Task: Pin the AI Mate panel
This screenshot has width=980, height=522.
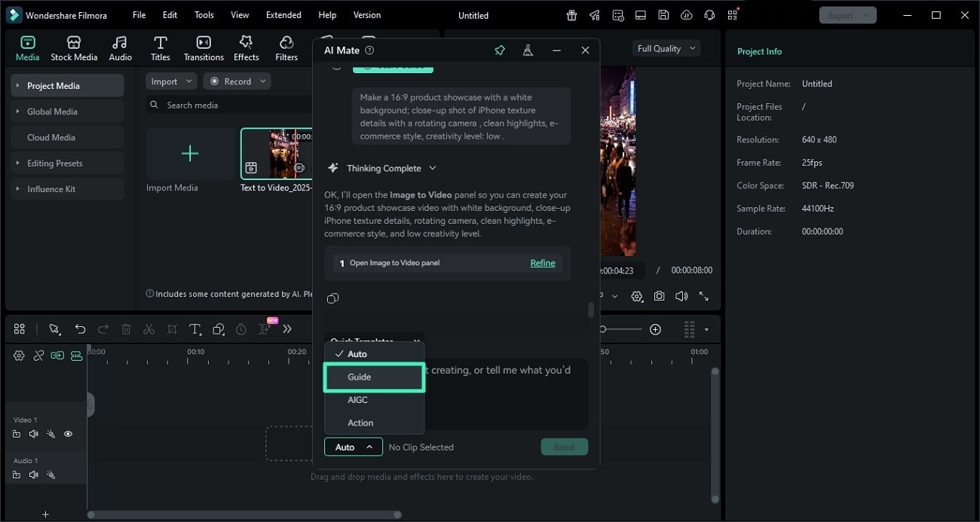Action: point(499,50)
